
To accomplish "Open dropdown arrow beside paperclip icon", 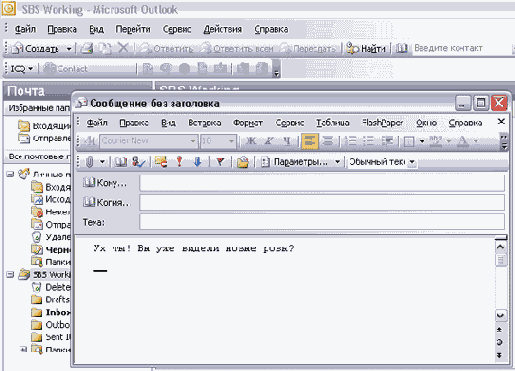I will pos(102,162).
